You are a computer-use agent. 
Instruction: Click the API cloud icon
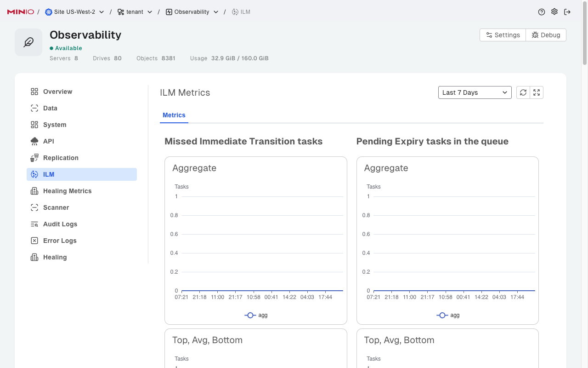pyautogui.click(x=34, y=141)
